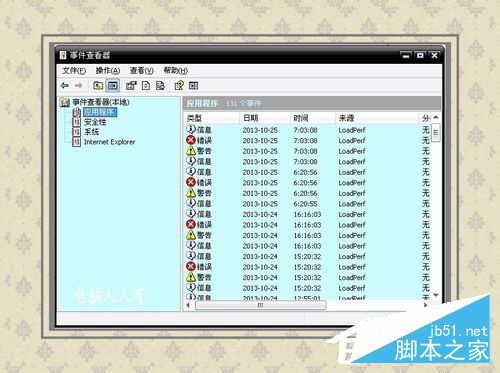Select Internet Explorer log in the tree
Viewport: 500px width, 373px height.
[109, 142]
